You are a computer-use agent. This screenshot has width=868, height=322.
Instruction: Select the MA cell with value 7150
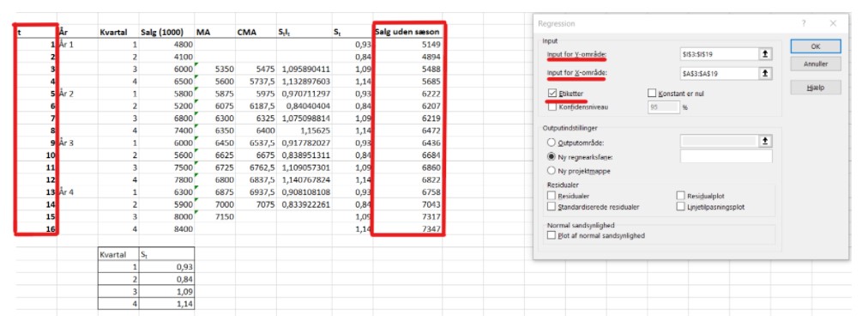tap(214, 216)
